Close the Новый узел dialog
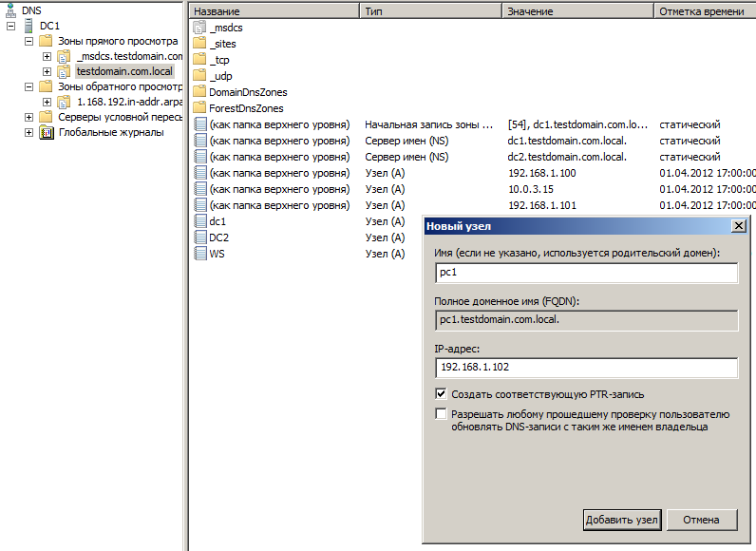 pyautogui.click(x=737, y=226)
